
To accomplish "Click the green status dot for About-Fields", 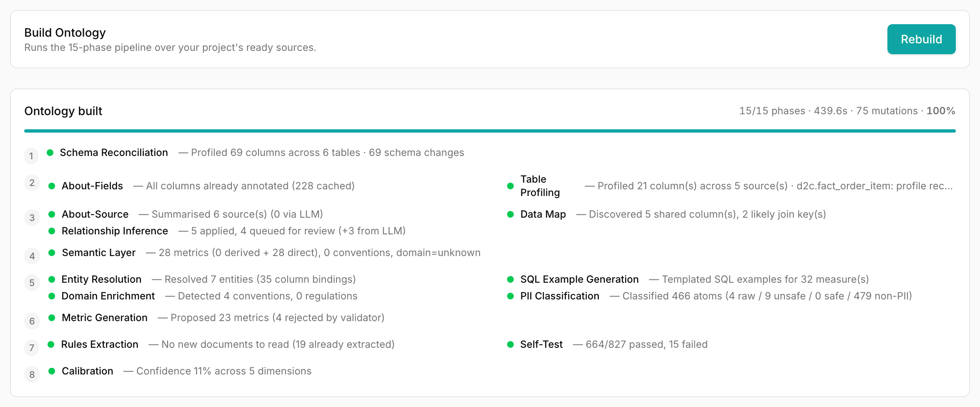I will click(x=52, y=186).
